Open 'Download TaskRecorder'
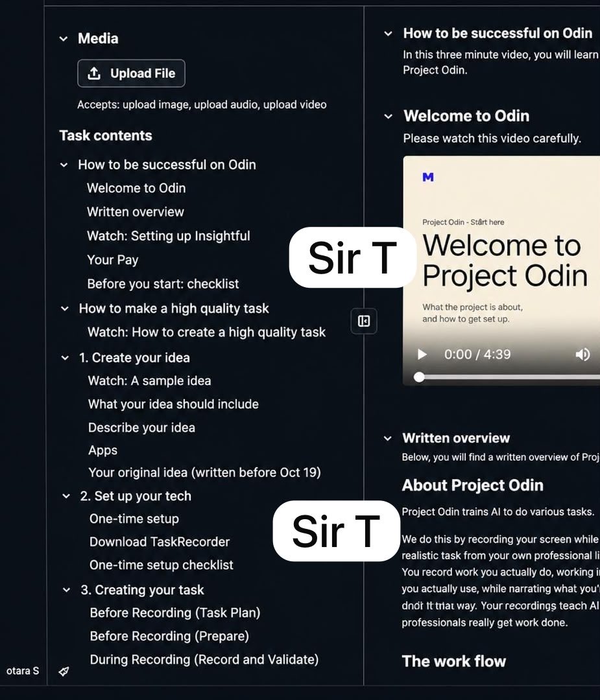The image size is (600, 700). (x=160, y=542)
